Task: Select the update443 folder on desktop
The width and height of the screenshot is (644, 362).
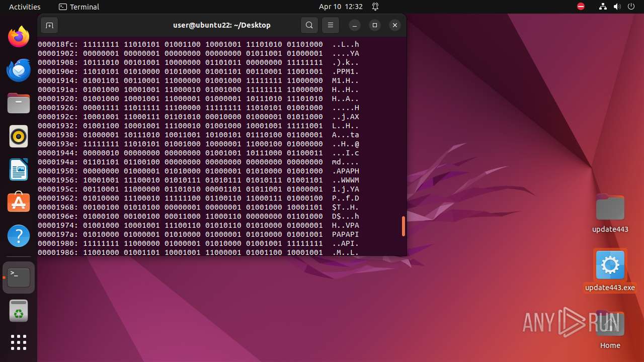Action: pyautogui.click(x=610, y=214)
